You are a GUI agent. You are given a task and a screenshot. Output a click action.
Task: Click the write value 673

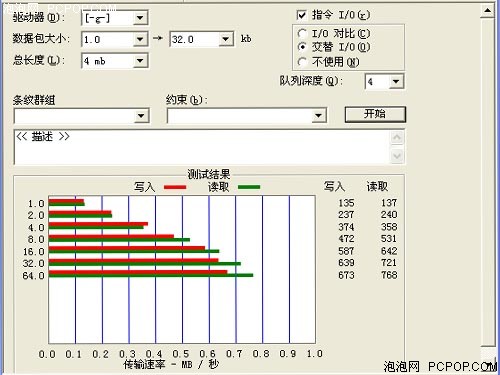tap(346, 275)
